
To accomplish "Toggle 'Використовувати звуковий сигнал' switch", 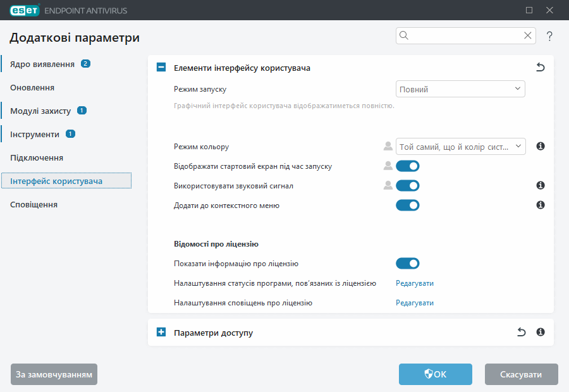I will [408, 185].
